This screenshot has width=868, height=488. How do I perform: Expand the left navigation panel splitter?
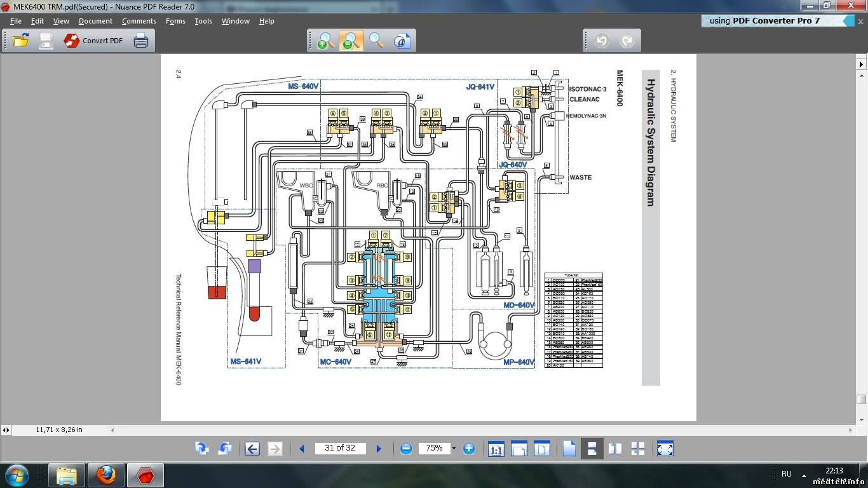click(x=6, y=430)
